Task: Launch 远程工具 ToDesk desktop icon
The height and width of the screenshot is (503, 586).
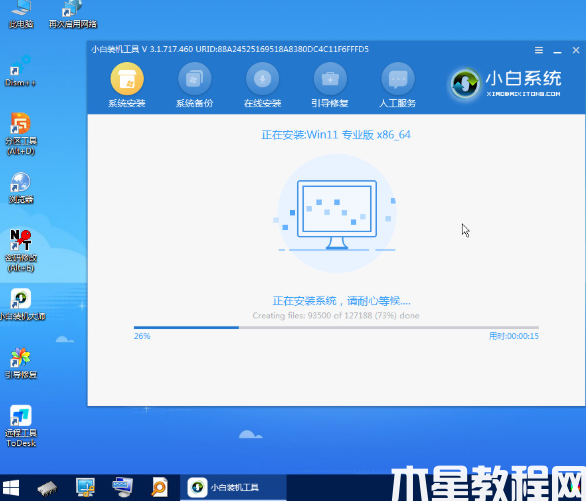Action: 21,426
